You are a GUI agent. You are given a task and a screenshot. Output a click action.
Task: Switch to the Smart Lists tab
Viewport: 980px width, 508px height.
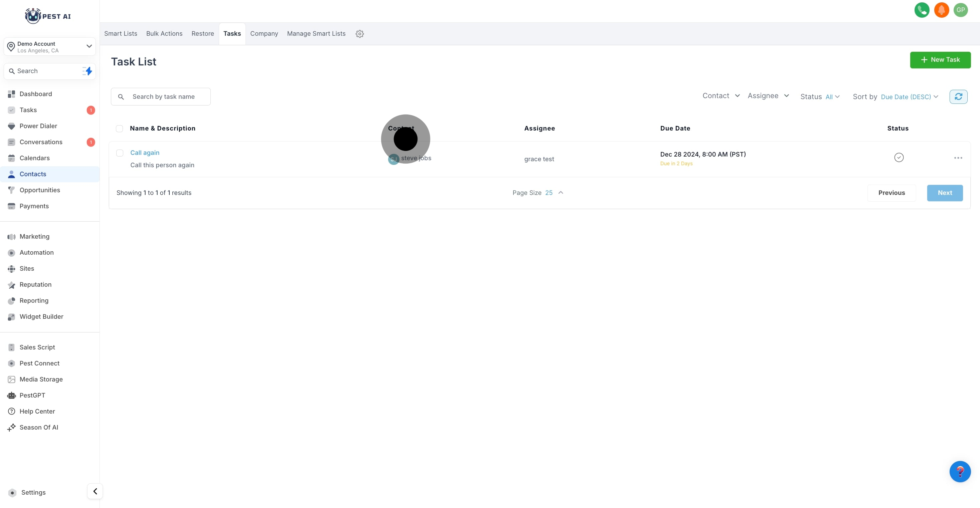pos(121,34)
